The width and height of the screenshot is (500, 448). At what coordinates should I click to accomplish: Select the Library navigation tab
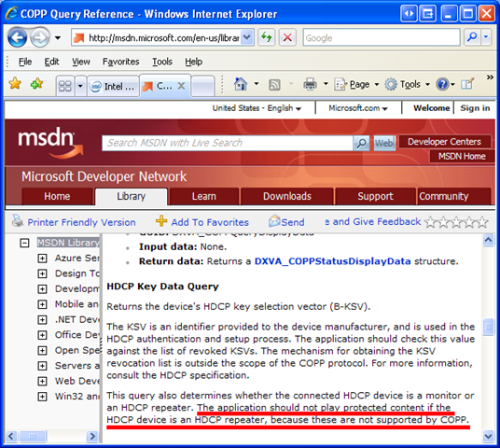click(x=131, y=196)
